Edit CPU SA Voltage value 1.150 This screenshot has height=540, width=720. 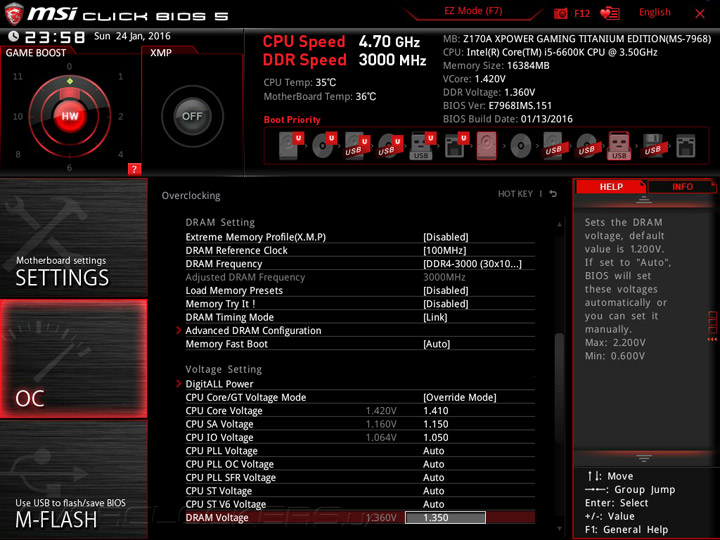(x=435, y=424)
